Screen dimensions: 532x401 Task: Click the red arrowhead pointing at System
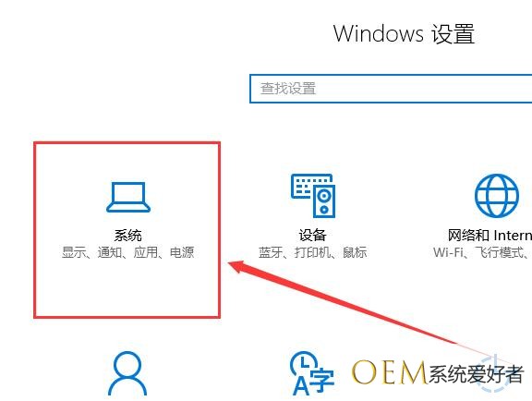pos(237,266)
